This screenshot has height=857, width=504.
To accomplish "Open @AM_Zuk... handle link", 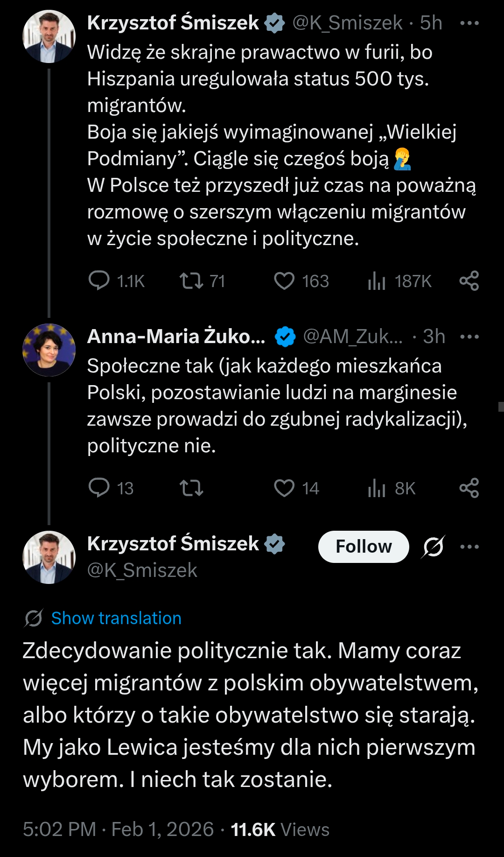I will [x=353, y=337].
